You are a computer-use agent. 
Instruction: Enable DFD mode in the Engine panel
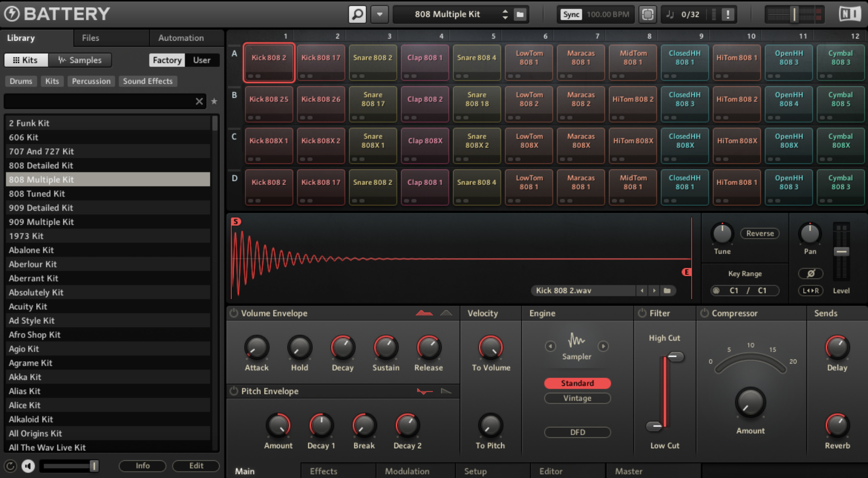[577, 432]
